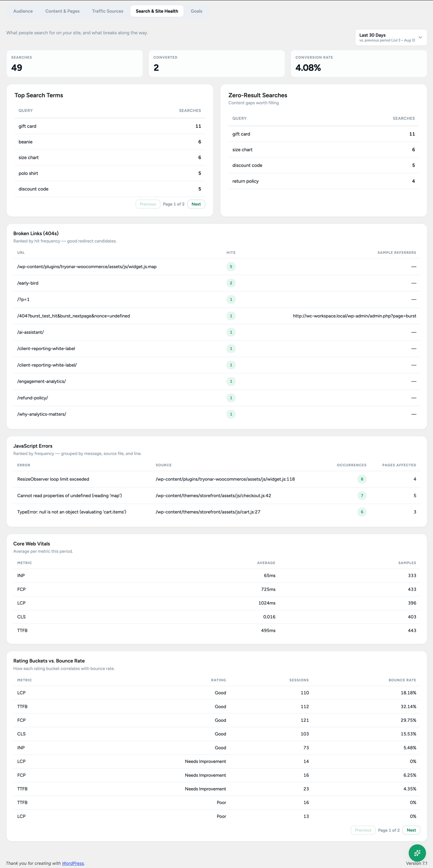This screenshot has width=433, height=868.
Task: Click the Searches card value 49
Action: click(x=17, y=68)
